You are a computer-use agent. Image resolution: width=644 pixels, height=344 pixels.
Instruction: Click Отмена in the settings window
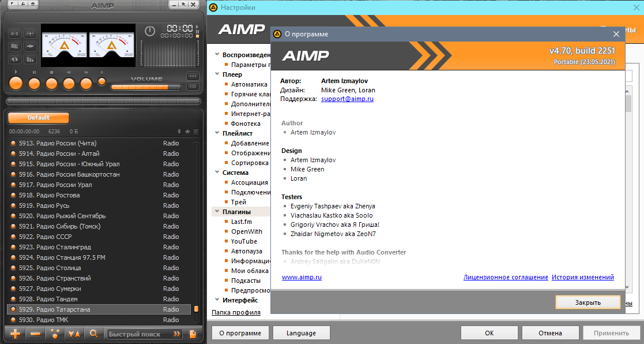[x=551, y=333]
